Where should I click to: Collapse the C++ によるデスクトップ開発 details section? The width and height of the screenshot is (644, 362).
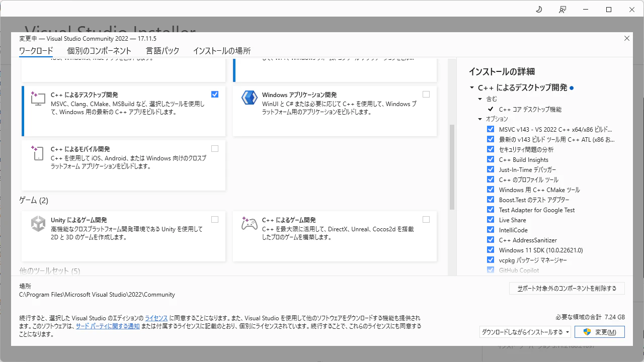[472, 88]
